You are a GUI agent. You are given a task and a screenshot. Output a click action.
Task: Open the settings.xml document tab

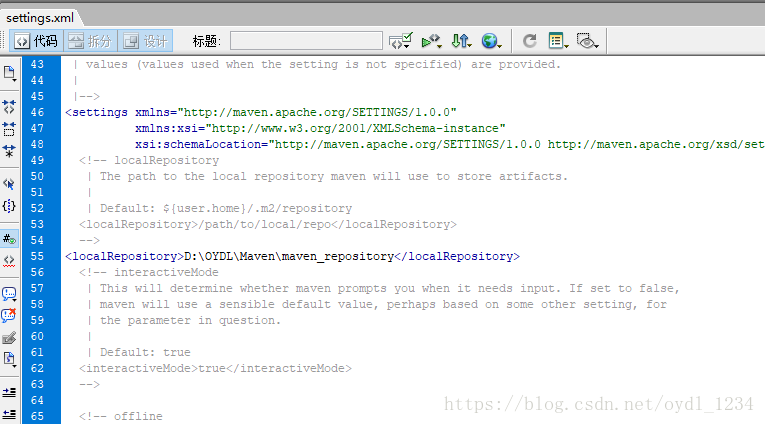point(40,18)
